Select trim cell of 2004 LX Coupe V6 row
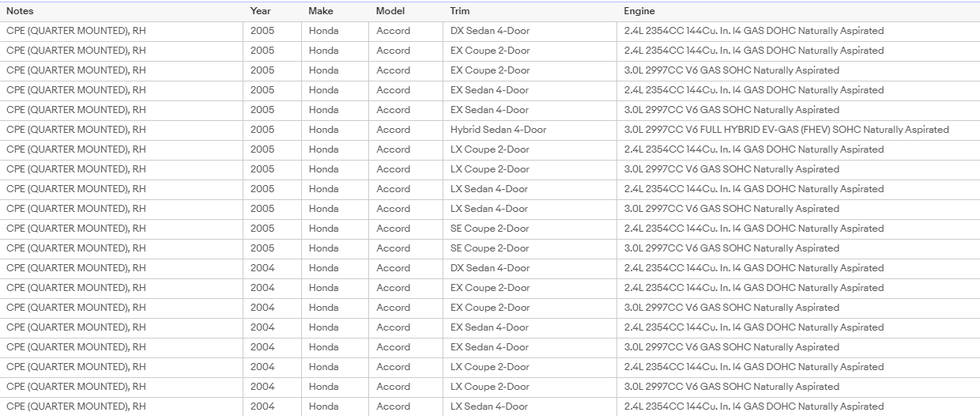The image size is (980, 416). tap(530, 387)
